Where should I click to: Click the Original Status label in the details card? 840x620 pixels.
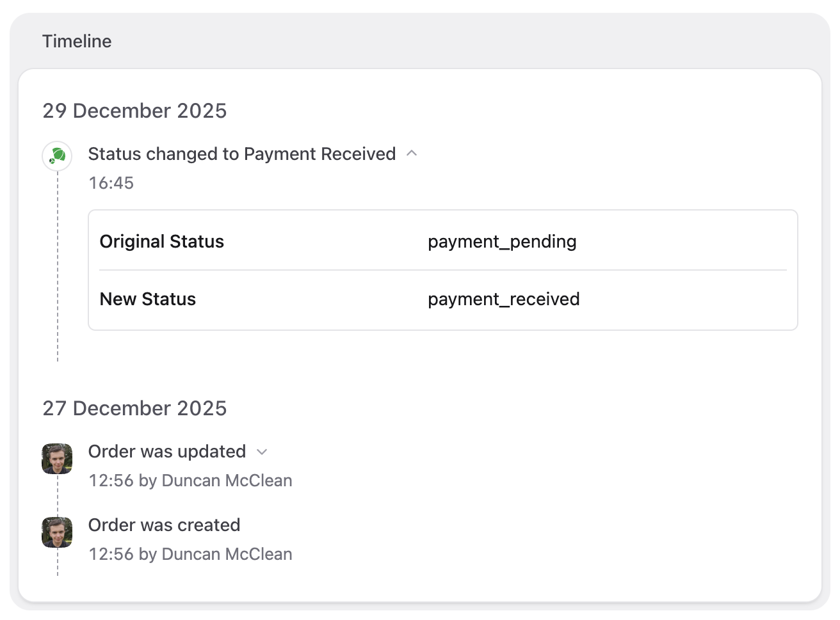pyautogui.click(x=161, y=241)
